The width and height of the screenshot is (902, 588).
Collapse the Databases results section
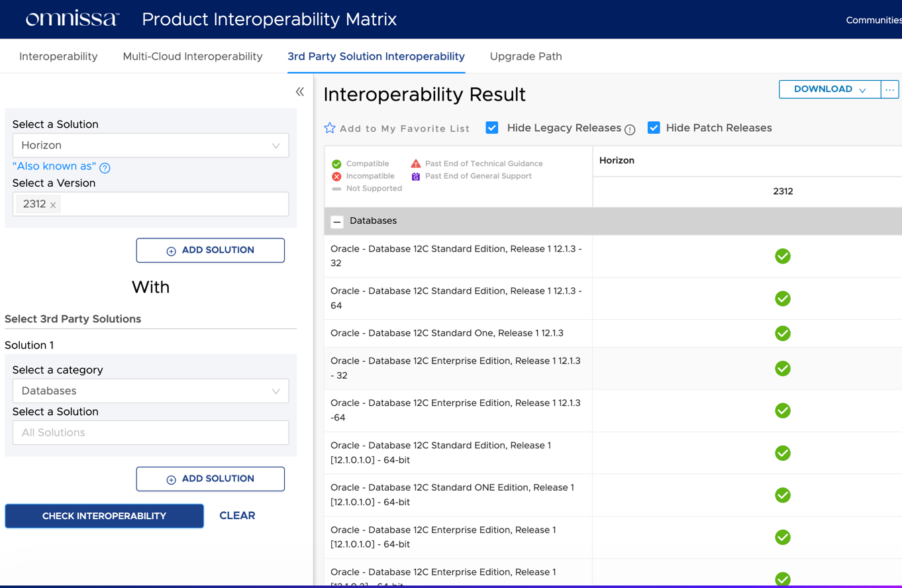pyautogui.click(x=337, y=222)
